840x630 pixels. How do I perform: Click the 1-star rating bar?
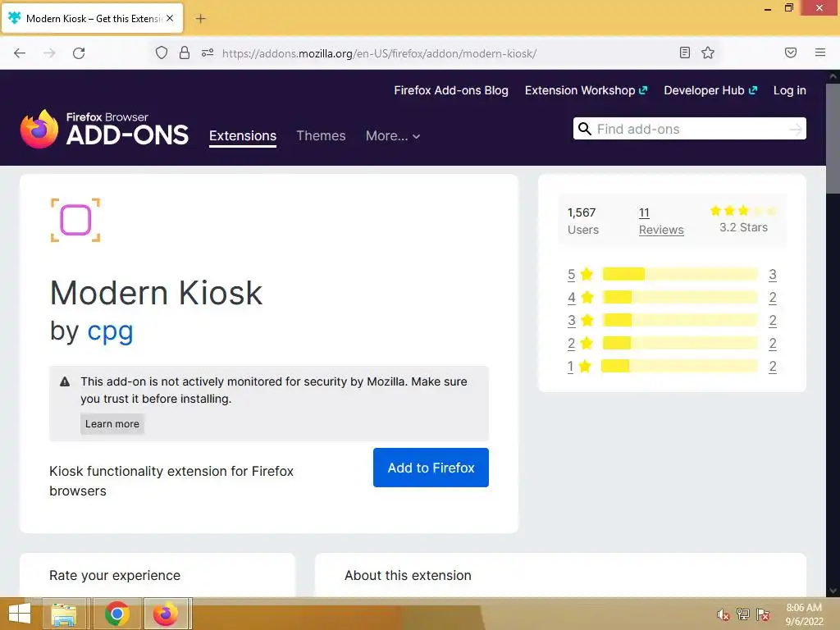(678, 367)
